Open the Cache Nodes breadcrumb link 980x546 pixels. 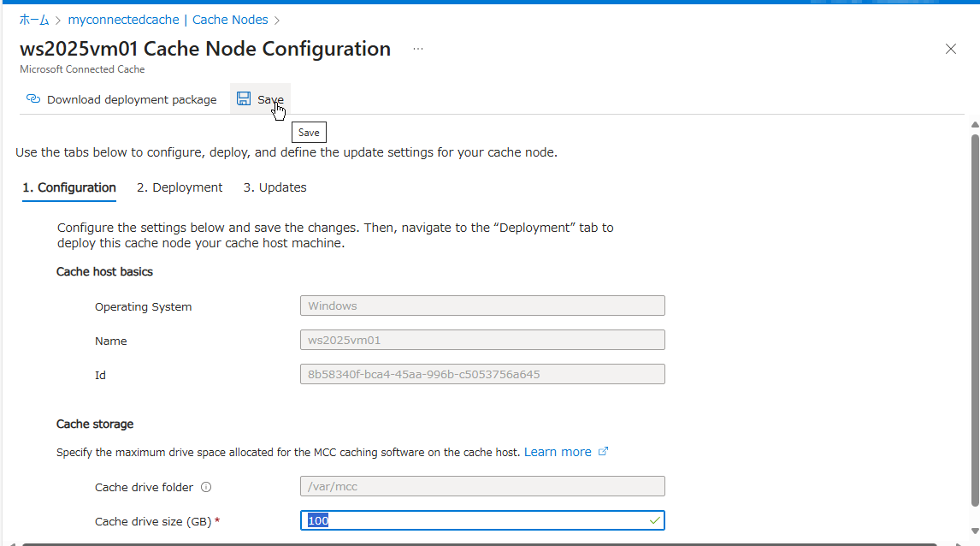point(230,19)
